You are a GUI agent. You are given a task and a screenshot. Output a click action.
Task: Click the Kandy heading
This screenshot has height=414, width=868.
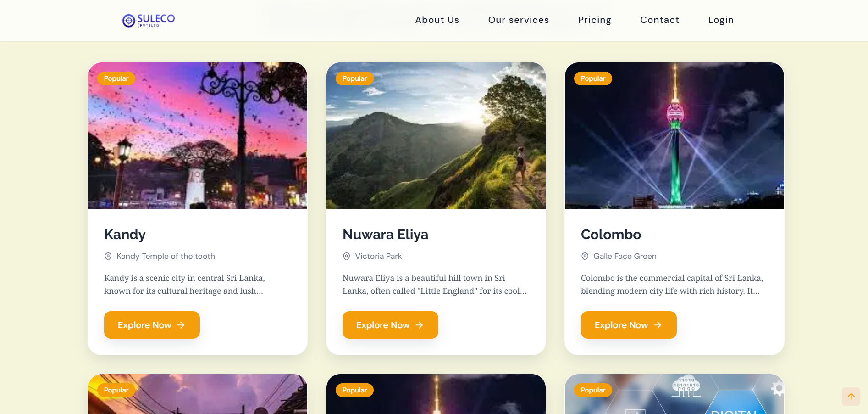tap(125, 235)
